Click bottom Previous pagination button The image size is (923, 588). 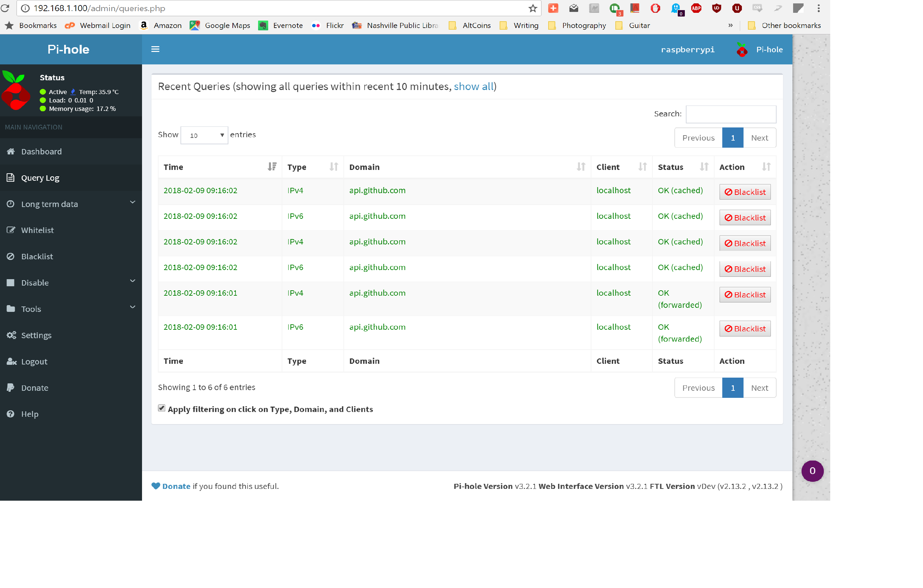click(x=698, y=388)
